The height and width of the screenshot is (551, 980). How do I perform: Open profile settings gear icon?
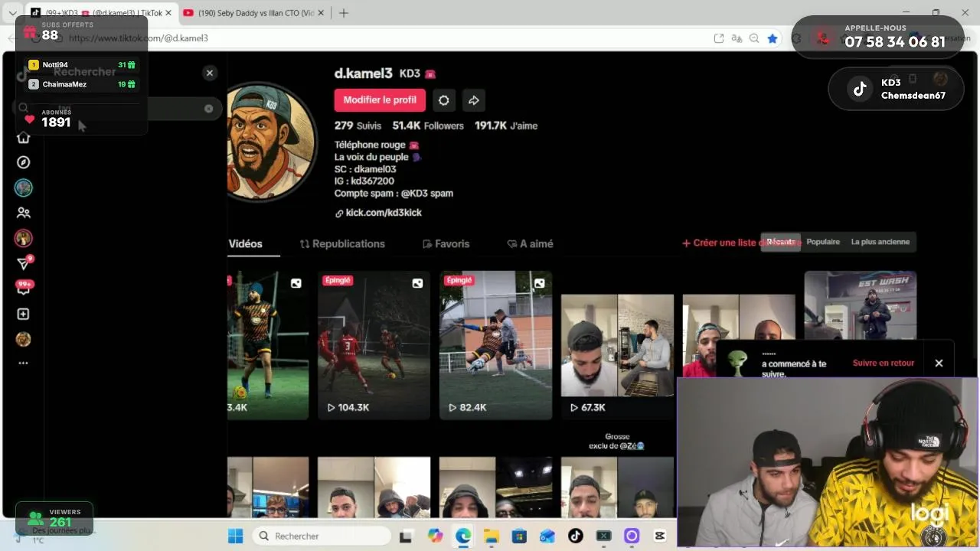point(443,100)
